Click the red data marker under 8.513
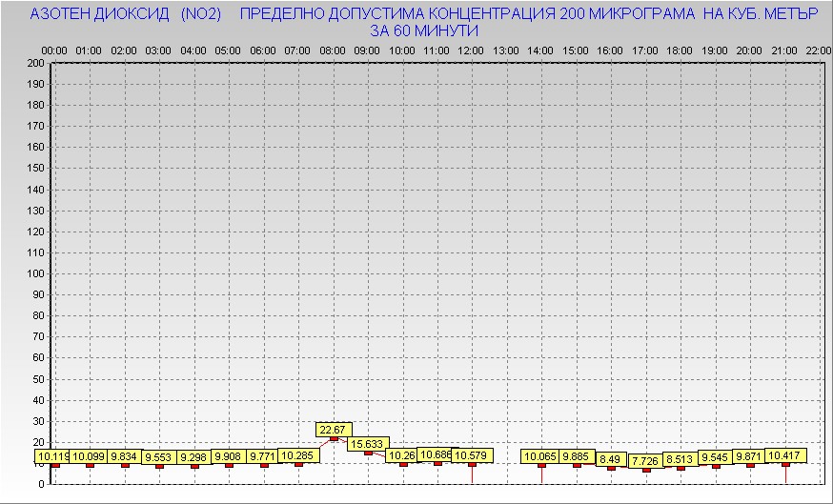This screenshot has height=504, width=833. coord(681,468)
